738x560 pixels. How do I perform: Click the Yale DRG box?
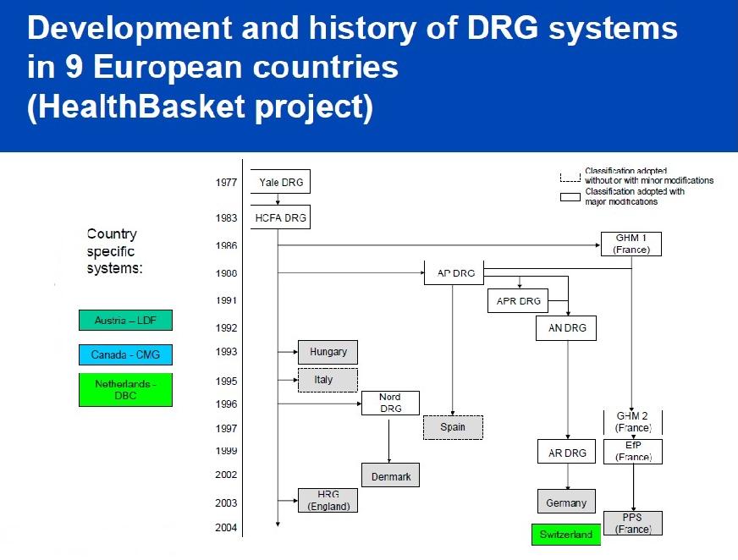280,182
